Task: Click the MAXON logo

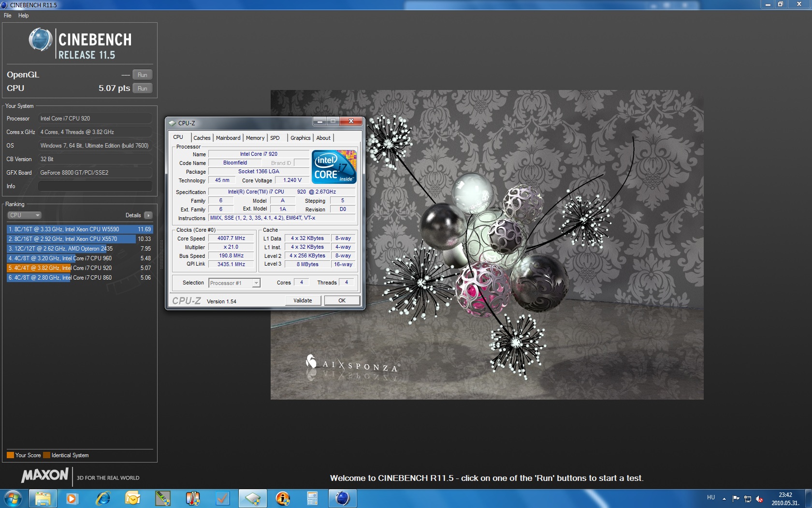Action: 45,476
